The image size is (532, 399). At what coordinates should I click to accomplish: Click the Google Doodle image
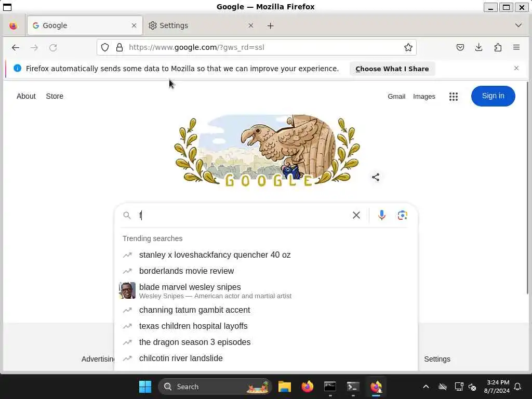(267, 151)
